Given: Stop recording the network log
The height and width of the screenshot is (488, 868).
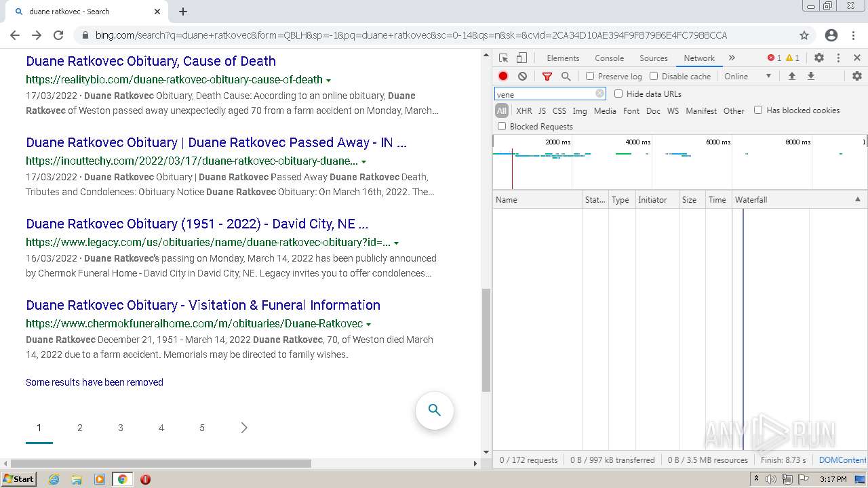Looking at the screenshot, I should [x=503, y=77].
